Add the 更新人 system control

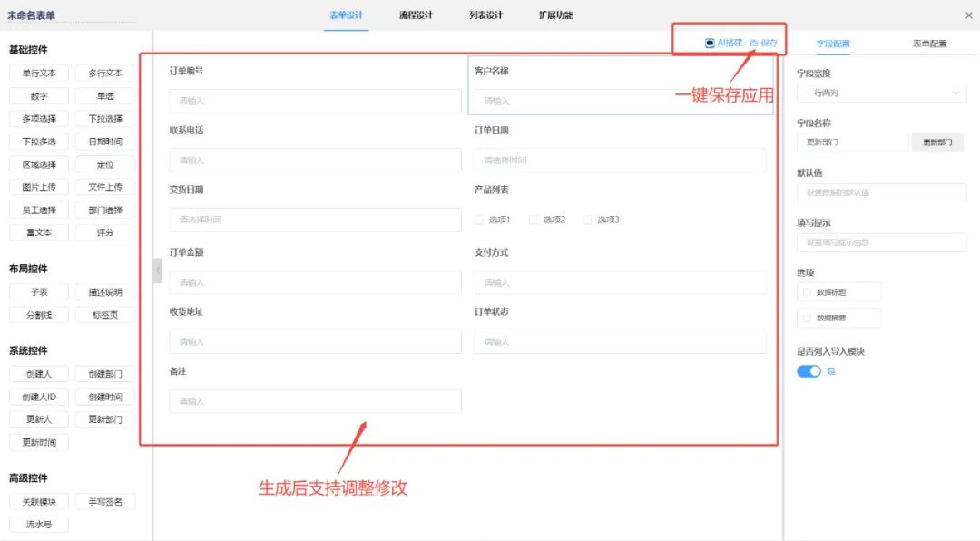click(39, 419)
